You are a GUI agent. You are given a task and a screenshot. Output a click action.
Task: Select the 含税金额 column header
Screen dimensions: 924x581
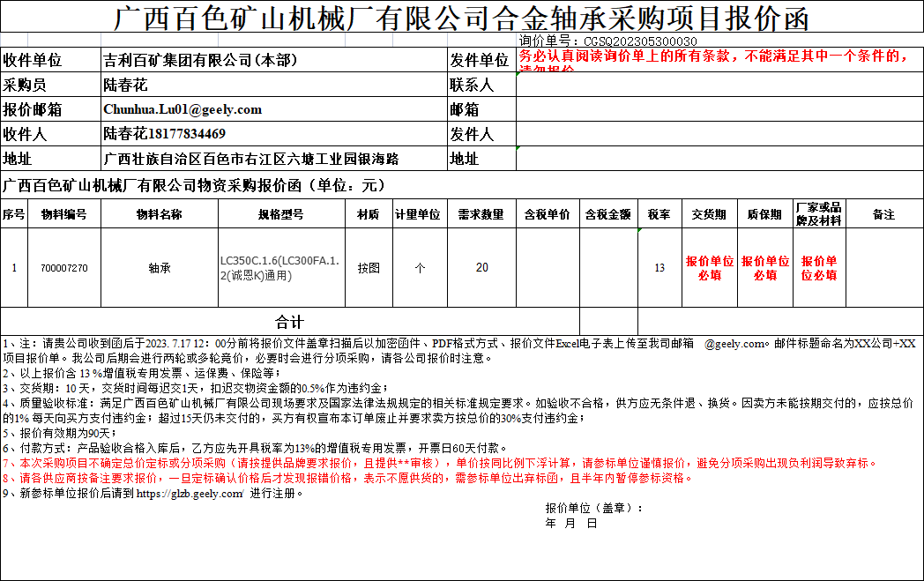coord(608,214)
